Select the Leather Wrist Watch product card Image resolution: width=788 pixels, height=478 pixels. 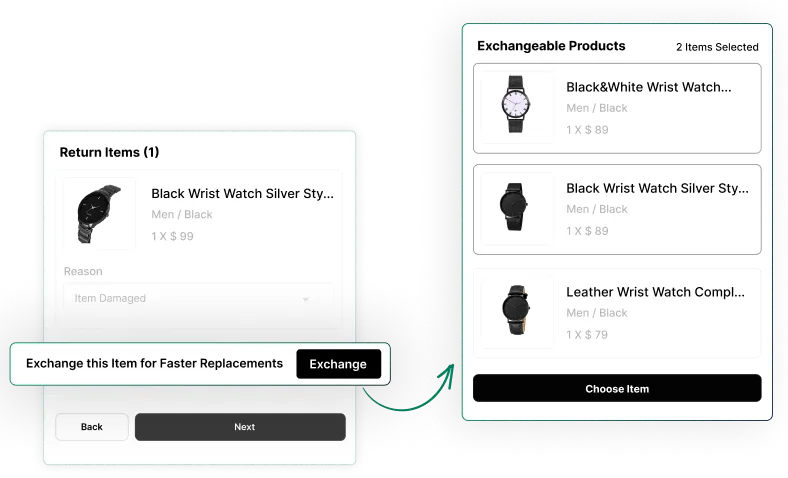(x=617, y=313)
